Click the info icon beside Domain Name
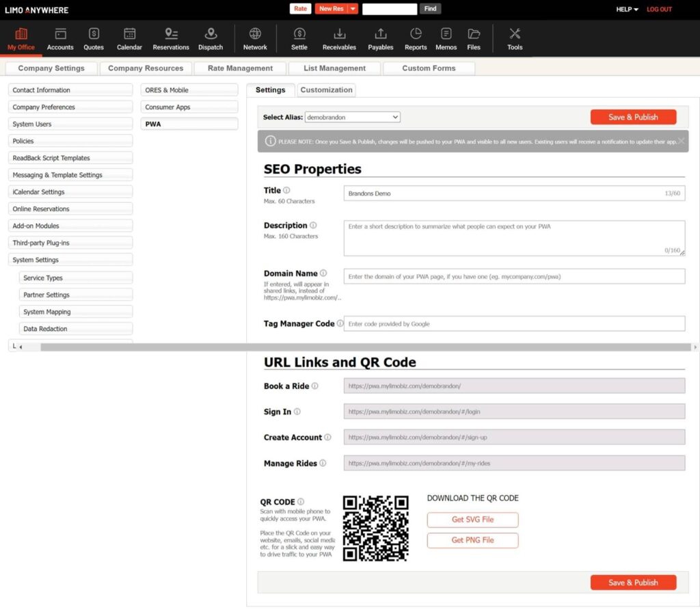 (323, 273)
